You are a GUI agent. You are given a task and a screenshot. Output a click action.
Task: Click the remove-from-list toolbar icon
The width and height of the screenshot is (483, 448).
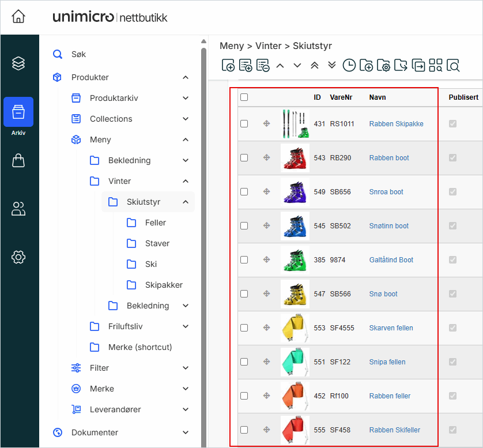[x=263, y=66]
